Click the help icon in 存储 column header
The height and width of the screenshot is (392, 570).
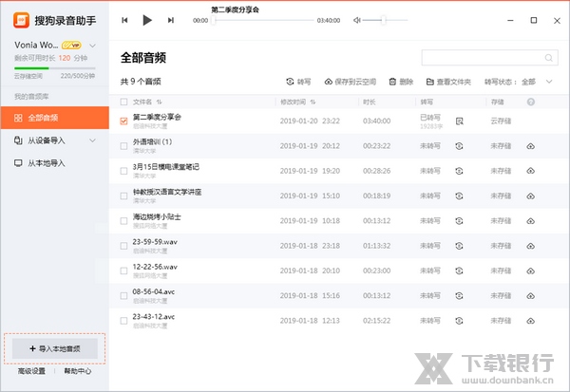(x=531, y=102)
